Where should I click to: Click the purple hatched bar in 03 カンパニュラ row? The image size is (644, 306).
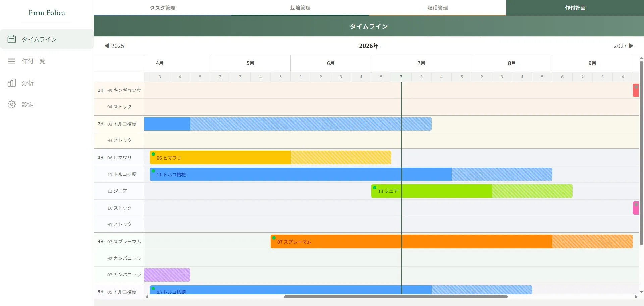click(x=167, y=275)
